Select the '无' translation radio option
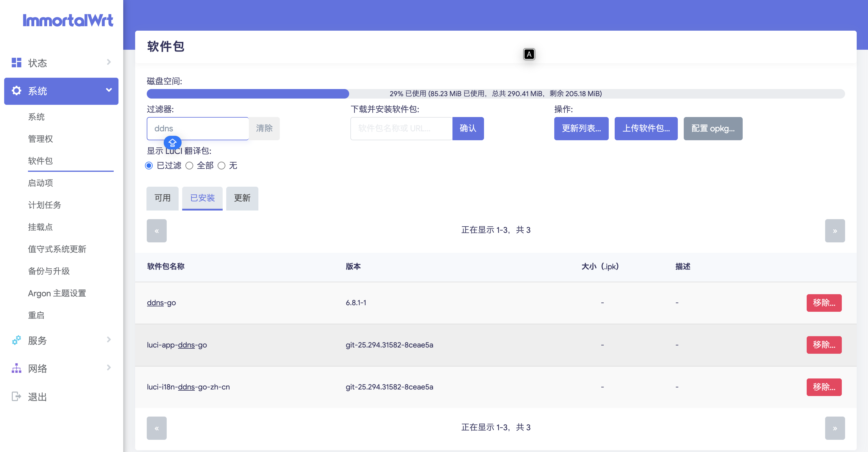 [x=221, y=166]
